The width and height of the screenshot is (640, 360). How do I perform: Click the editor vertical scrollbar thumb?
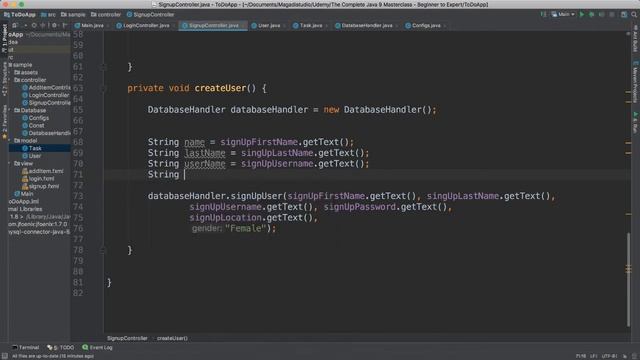click(x=628, y=279)
